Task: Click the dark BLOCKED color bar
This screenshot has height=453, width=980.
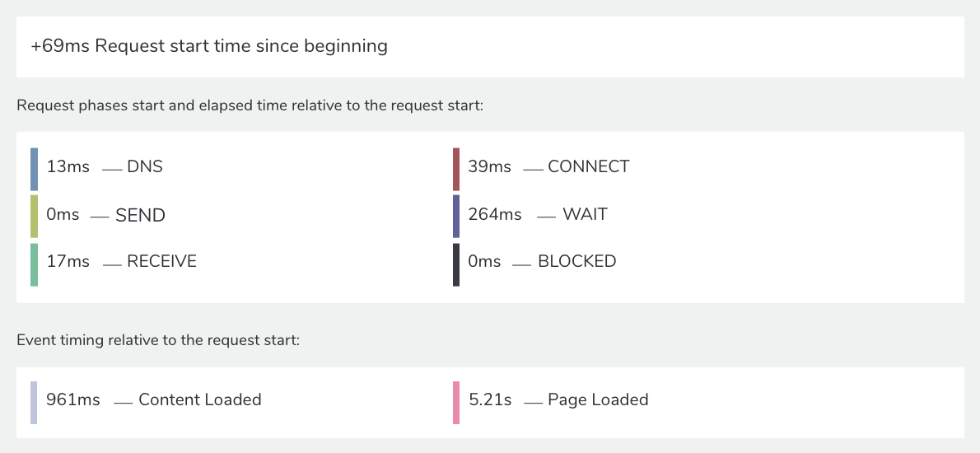Action: coord(456,265)
